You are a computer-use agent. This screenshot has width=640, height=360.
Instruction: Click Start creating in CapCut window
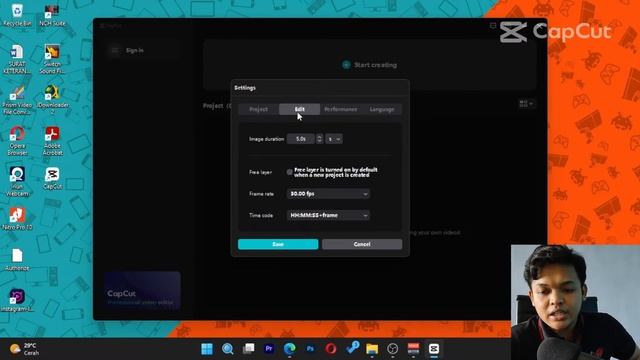click(x=370, y=65)
